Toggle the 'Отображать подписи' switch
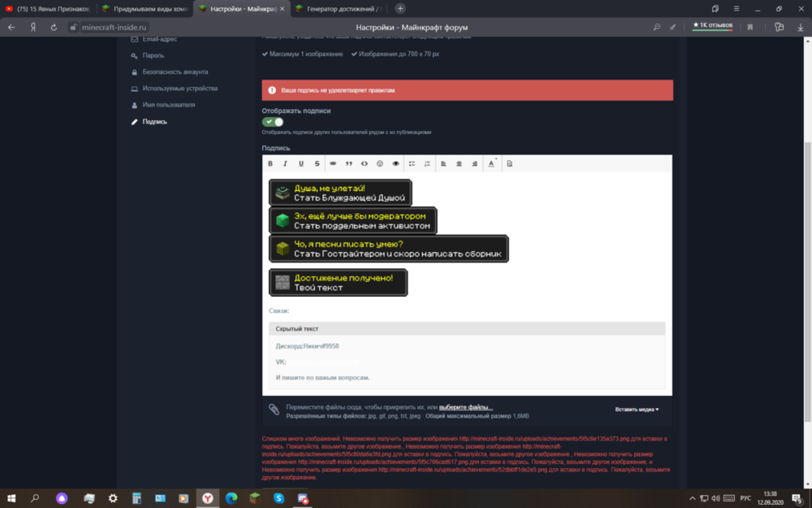This screenshot has height=508, width=812. click(272, 122)
